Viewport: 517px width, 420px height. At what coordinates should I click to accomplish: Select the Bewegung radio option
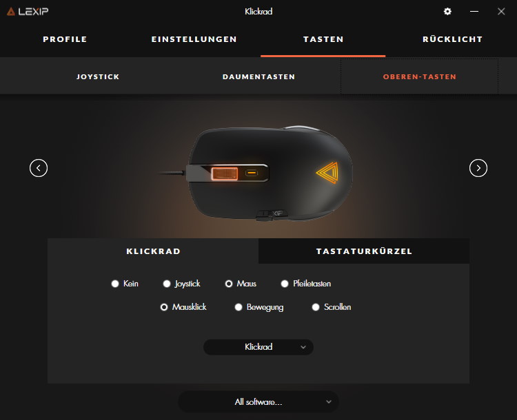pos(259,307)
